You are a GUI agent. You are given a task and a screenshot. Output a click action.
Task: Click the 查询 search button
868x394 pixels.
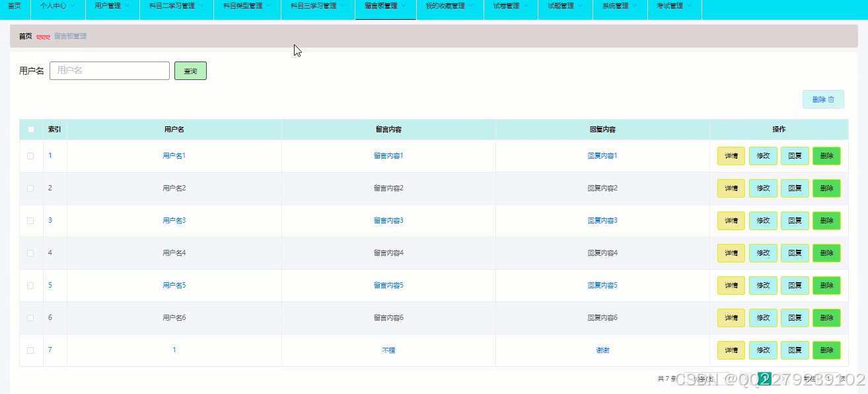click(x=190, y=70)
